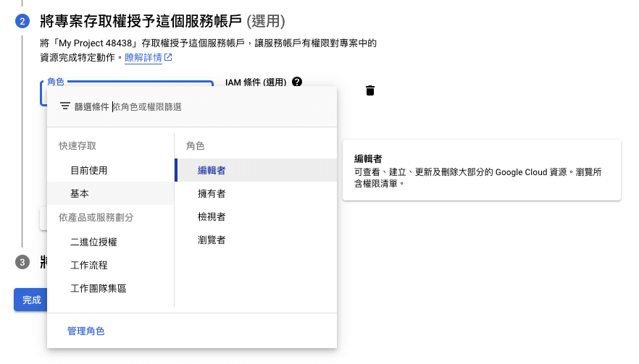Viewport: 639px width, 364px height.
Task: Select the 基本 category
Action: pyautogui.click(x=80, y=194)
